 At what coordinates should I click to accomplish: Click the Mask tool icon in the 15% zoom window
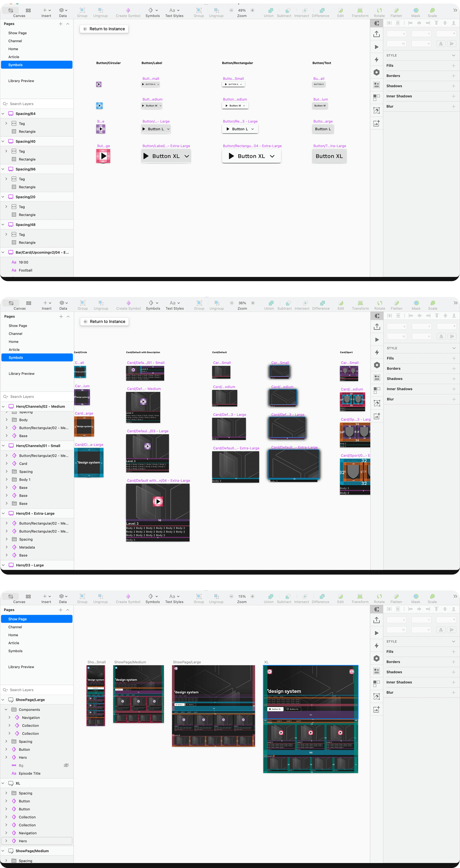pos(416,596)
